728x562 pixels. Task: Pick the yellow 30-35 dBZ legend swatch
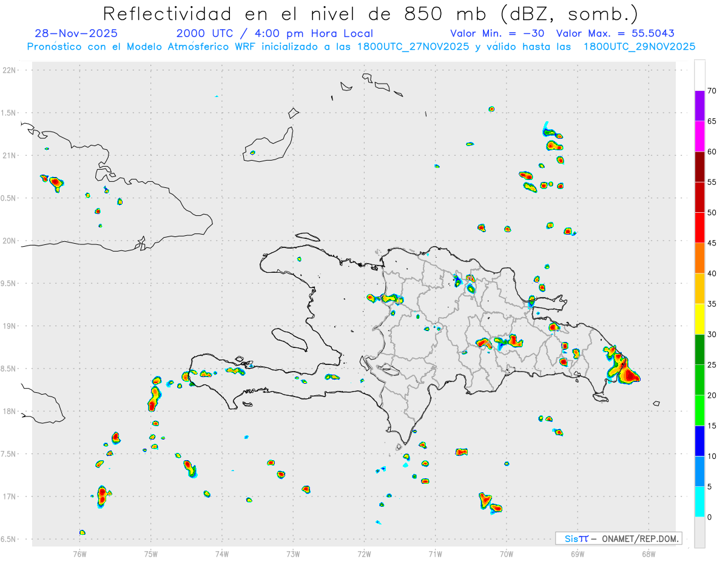point(699,319)
